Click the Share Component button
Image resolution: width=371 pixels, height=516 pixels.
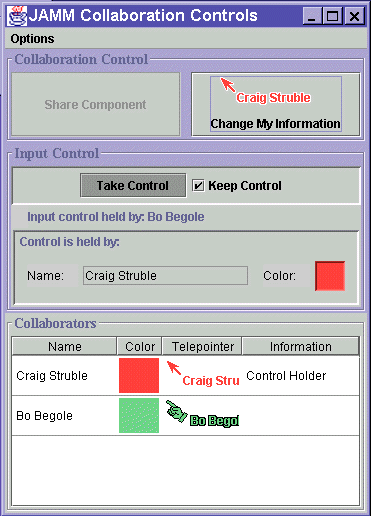click(x=96, y=104)
